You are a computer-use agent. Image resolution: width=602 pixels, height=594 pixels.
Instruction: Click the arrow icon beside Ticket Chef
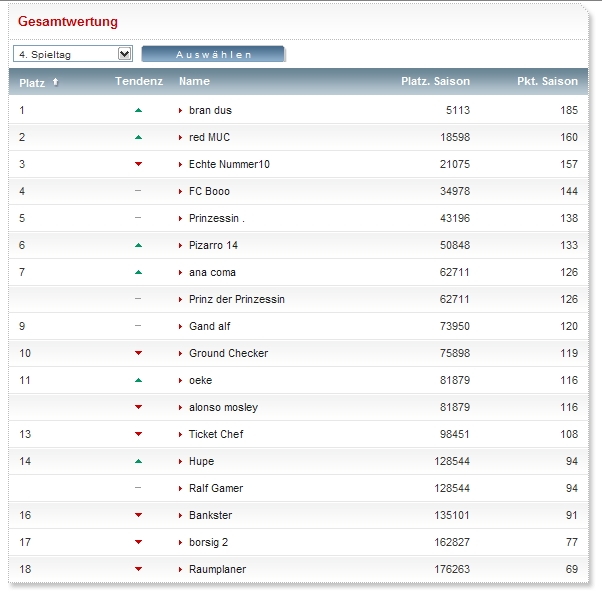coord(181,434)
